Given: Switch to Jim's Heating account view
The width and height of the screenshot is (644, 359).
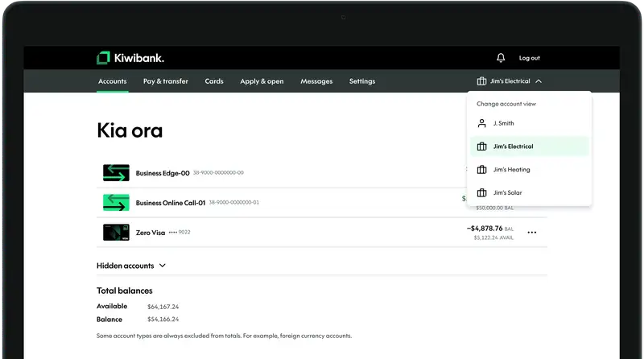Looking at the screenshot, I should (x=530, y=170).
